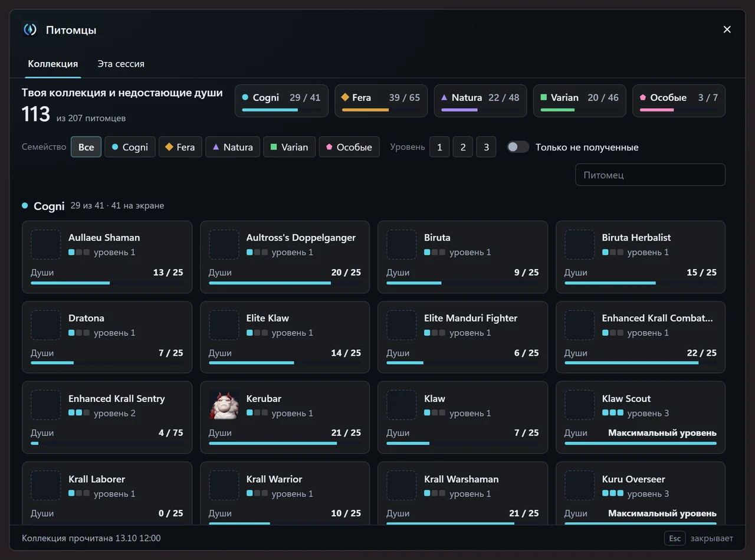The width and height of the screenshot is (755, 560).
Task: Click the empty Aultross's Doppelganger portrait slot
Action: [224, 244]
